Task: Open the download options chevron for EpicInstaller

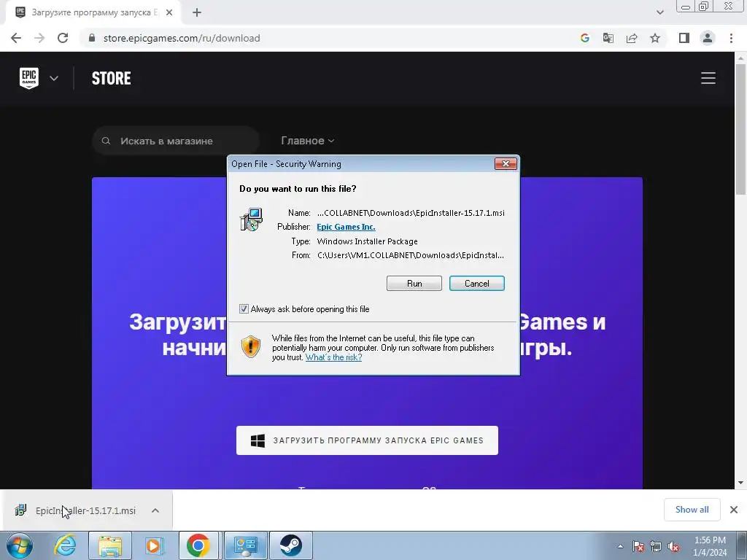Action: click(155, 510)
